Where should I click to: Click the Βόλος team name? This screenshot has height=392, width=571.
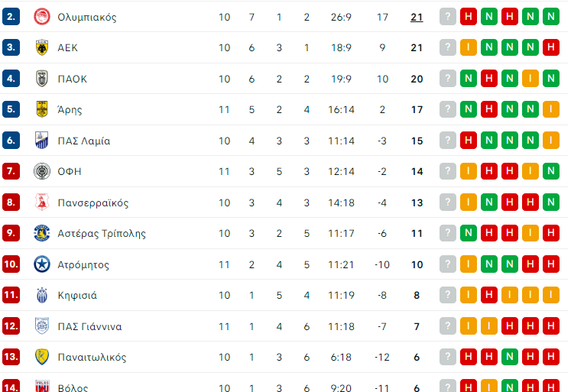click(x=73, y=387)
